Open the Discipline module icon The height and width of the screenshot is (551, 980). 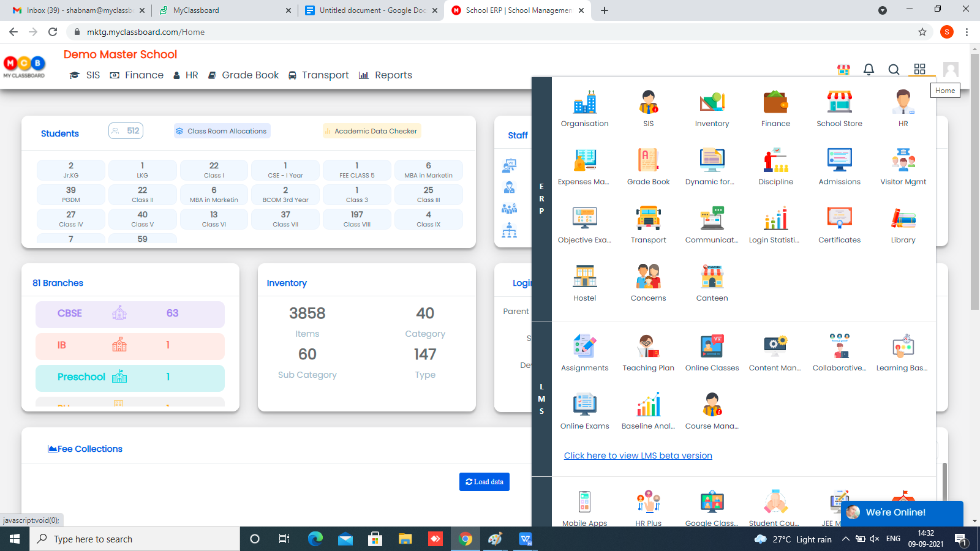(x=775, y=160)
